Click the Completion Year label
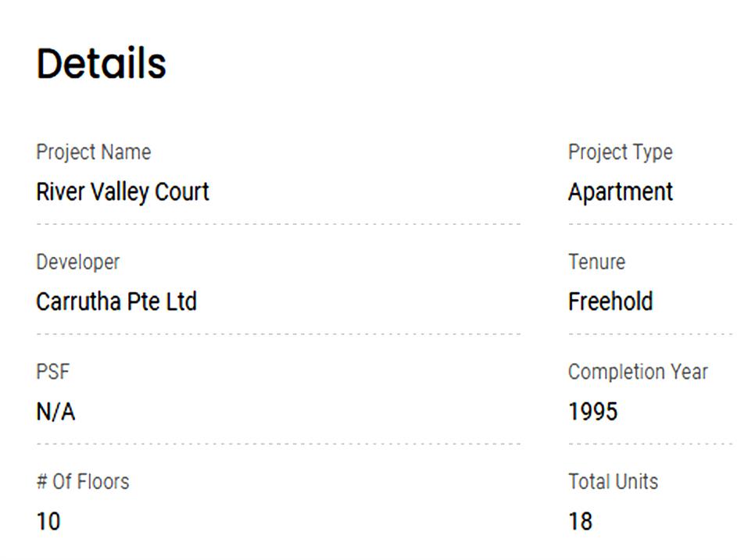 click(x=638, y=372)
